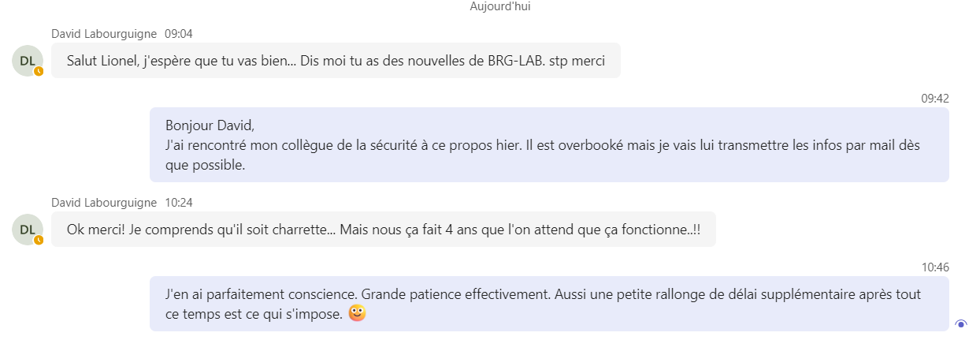
Task: Select the "Bonjour David" reply bubble
Action: 549,145
